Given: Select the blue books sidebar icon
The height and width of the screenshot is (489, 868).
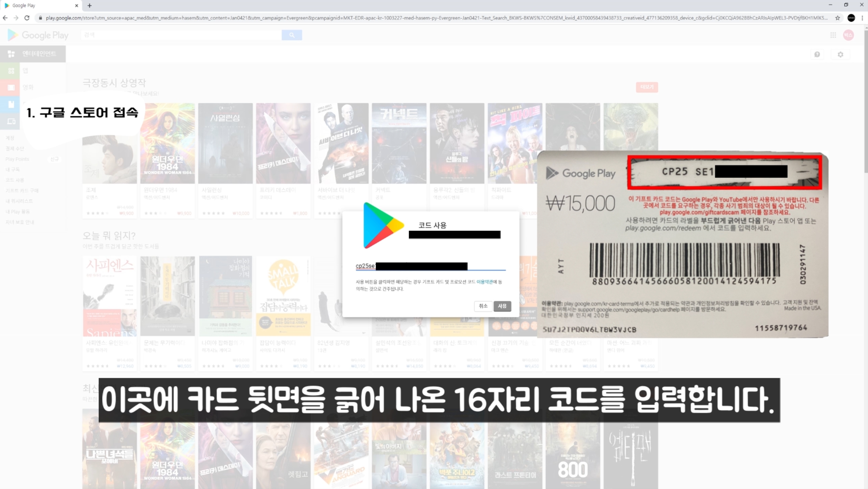Looking at the screenshot, I should click(11, 104).
